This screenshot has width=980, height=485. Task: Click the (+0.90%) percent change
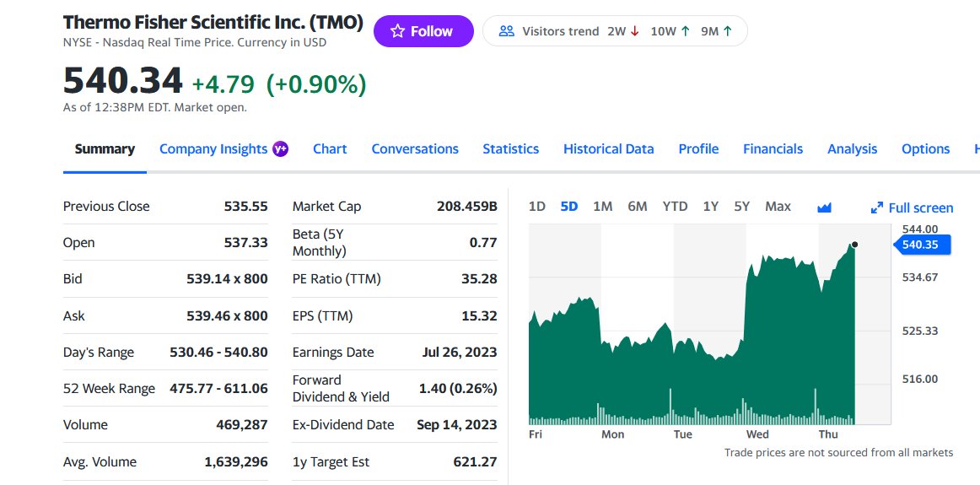[316, 84]
